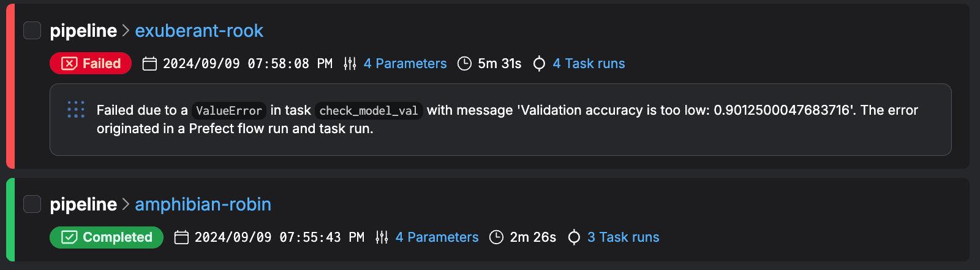Click the X icon in Failed badge
Image resolution: width=980 pixels, height=270 pixels.
pyautogui.click(x=69, y=63)
